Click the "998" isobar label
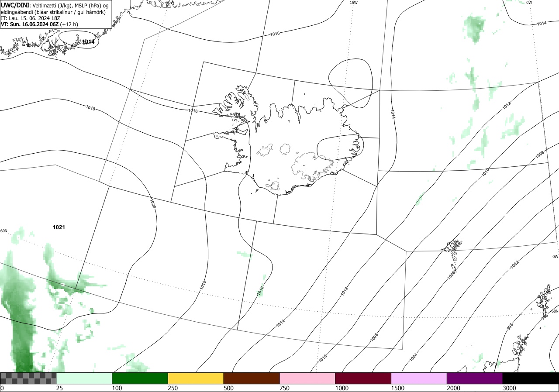The height and width of the screenshot is (392, 559). [510, 327]
